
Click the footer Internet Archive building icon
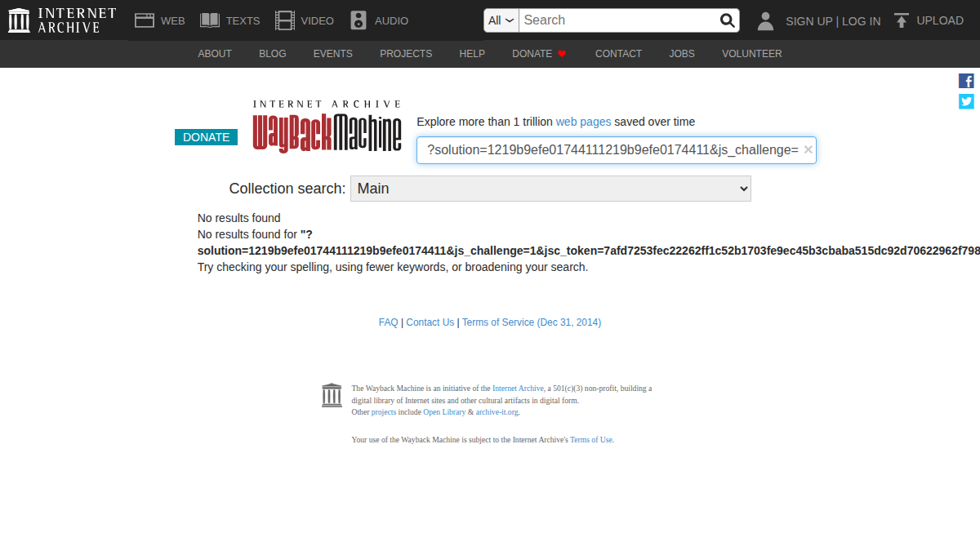(x=332, y=395)
